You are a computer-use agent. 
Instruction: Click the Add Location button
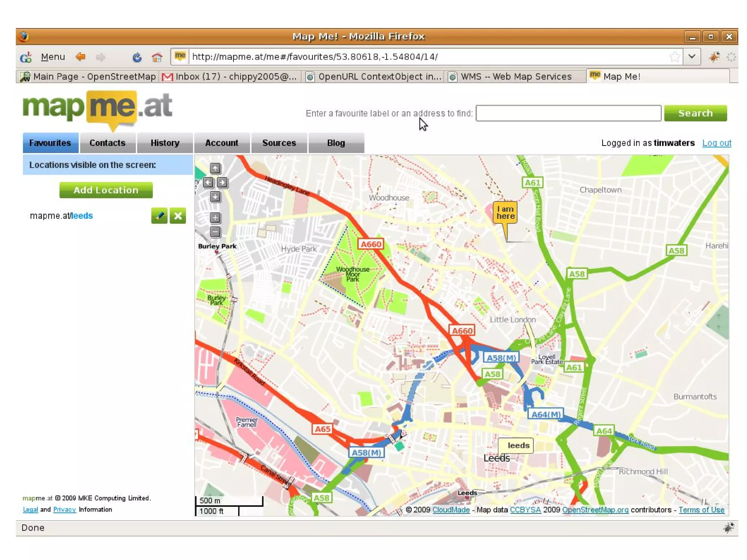(x=106, y=190)
